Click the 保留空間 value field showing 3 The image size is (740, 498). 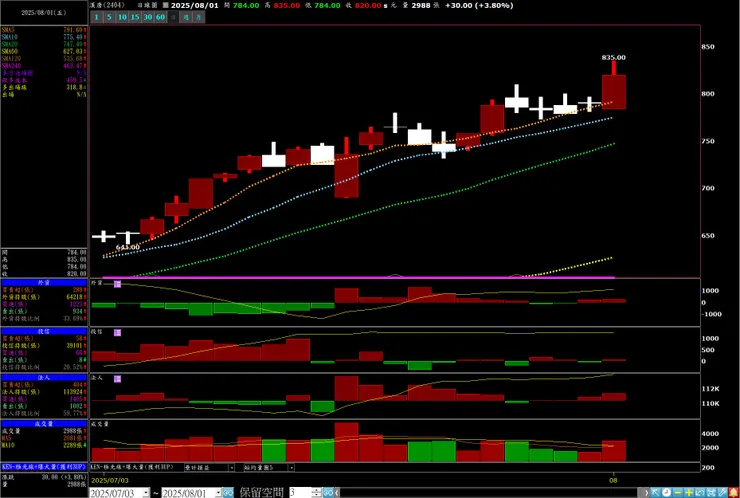pos(301,493)
